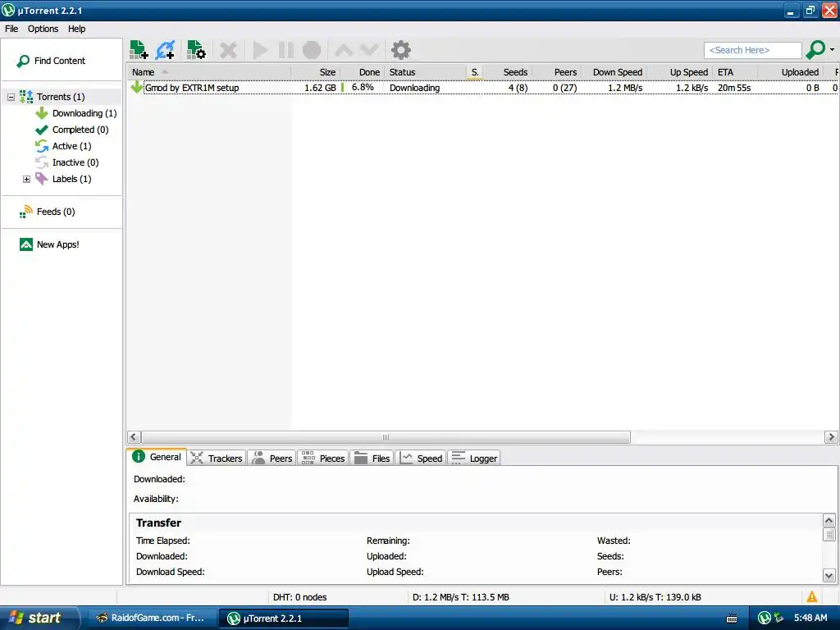
Task: Click the Add Torrent from URL icon
Action: (165, 50)
